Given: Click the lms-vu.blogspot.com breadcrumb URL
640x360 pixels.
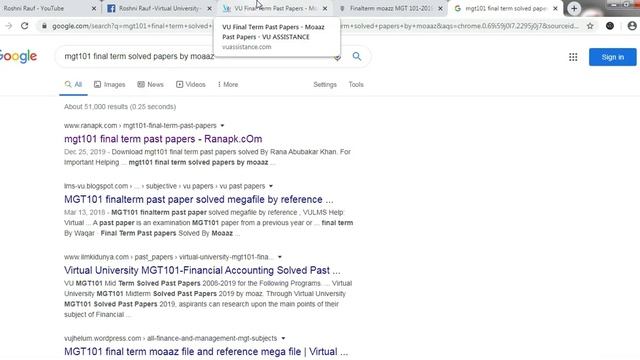Looking at the screenshot, I should pyautogui.click(x=164, y=186).
